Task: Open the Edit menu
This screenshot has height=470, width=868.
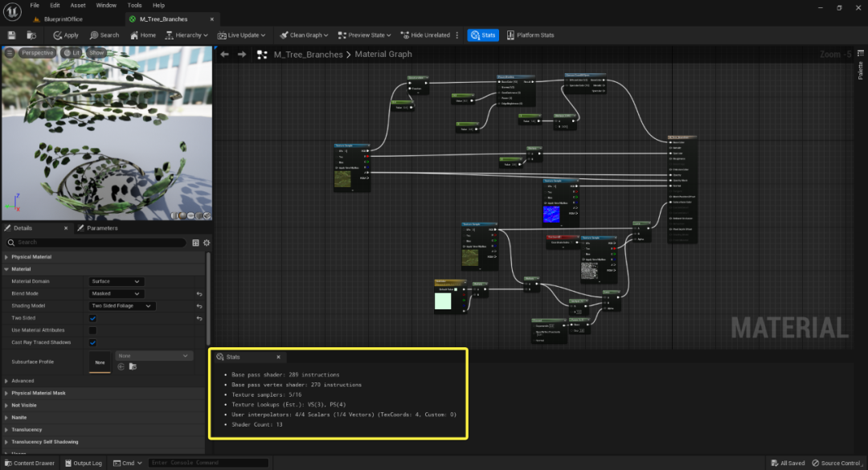Action: coord(55,5)
